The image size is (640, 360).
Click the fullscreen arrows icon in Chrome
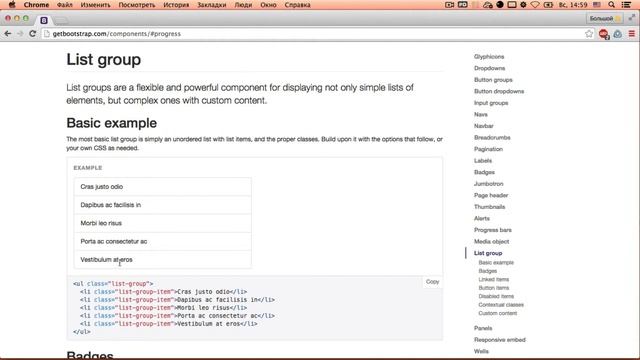point(631,18)
